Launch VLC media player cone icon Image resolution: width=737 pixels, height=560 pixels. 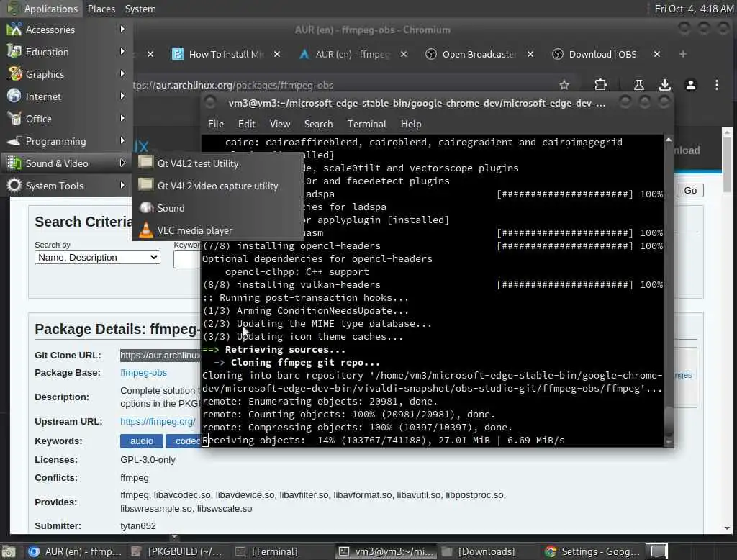(146, 230)
